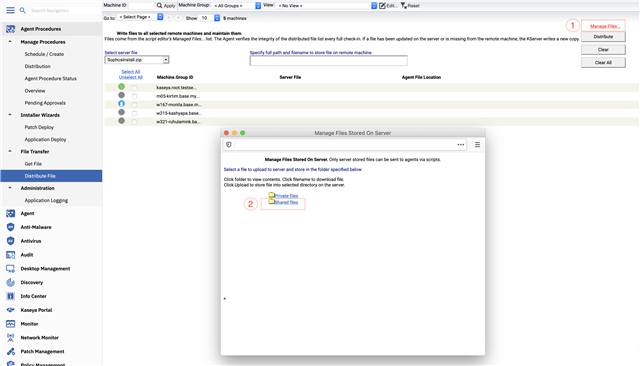The height and width of the screenshot is (366, 640).
Task: Click the Distribute button
Action: point(603,37)
